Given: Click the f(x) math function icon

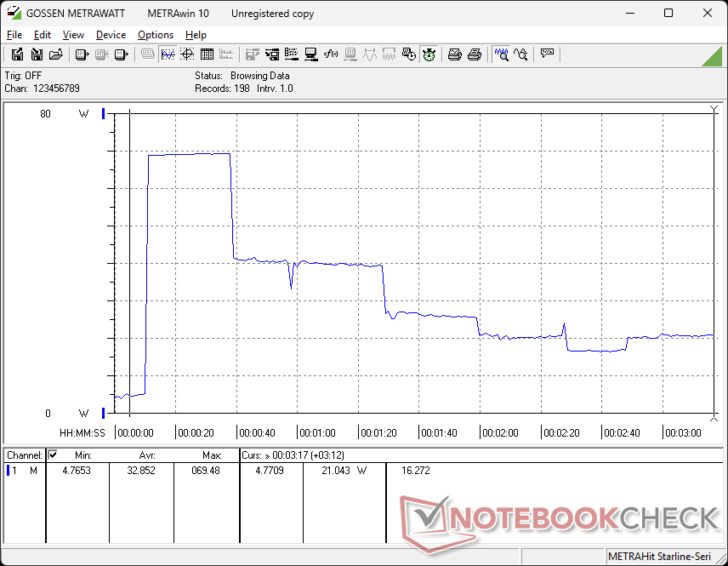Looking at the screenshot, I should coord(332,54).
